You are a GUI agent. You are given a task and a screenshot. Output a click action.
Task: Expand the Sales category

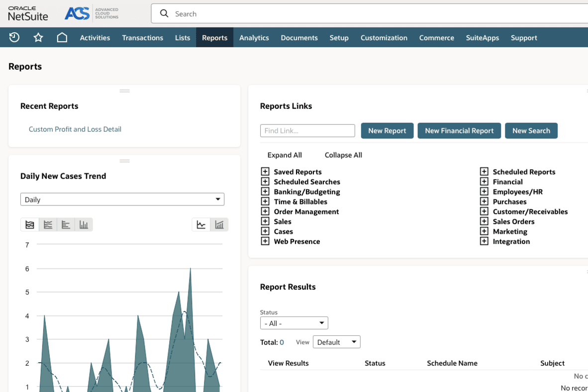[265, 221]
